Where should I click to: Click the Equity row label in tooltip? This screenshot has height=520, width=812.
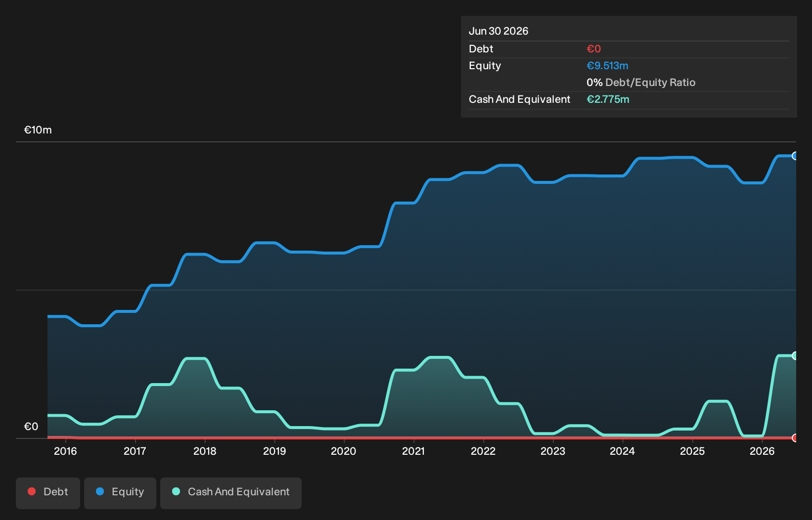[485, 66]
